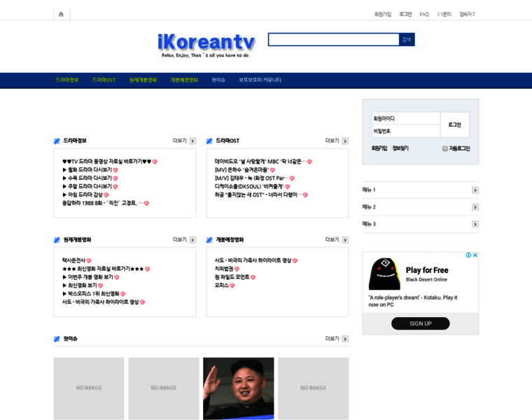
Task: Click the Black Desert Online ad image
Action: click(384, 274)
